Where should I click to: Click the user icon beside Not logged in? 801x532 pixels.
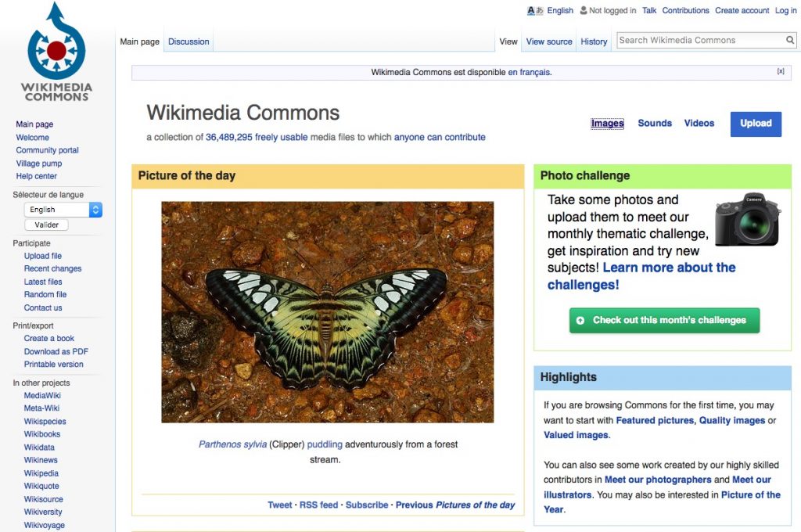583,11
